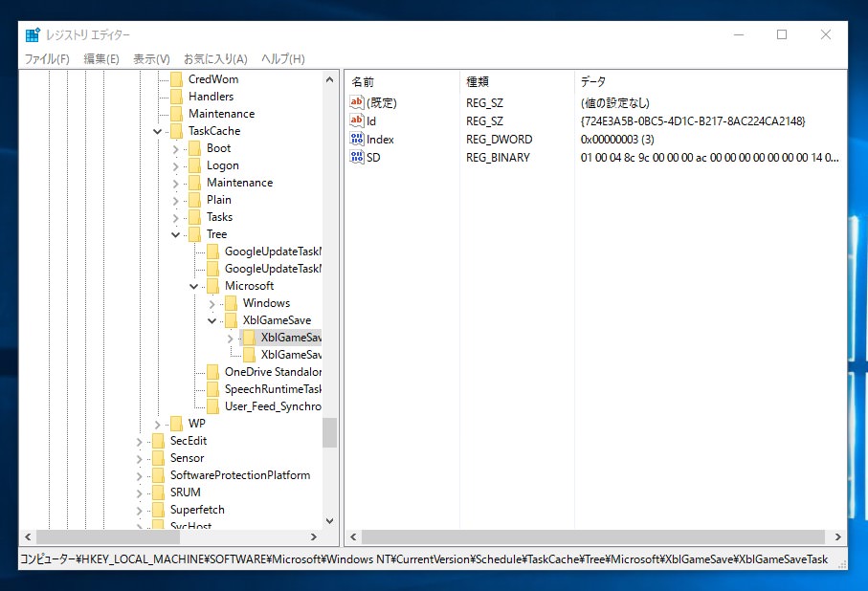Click the SD binary data cell
The image size is (868, 591).
pyautogui.click(x=710, y=157)
